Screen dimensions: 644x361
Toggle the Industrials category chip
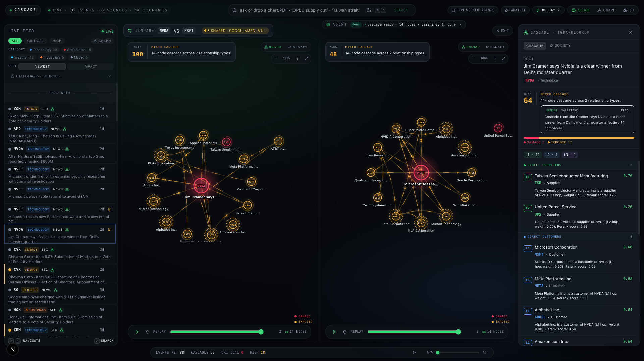[x=52, y=58]
